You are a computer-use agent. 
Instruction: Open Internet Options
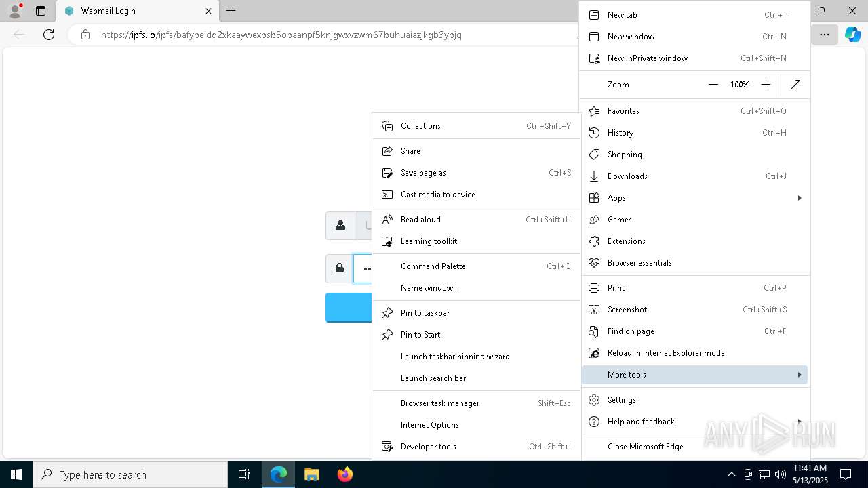[x=476, y=424]
